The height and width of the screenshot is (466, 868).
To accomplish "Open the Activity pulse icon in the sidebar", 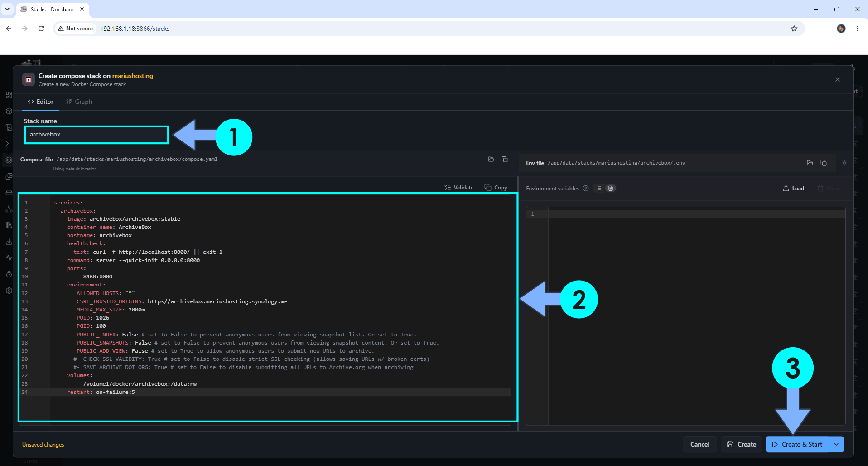I will 9,258.
